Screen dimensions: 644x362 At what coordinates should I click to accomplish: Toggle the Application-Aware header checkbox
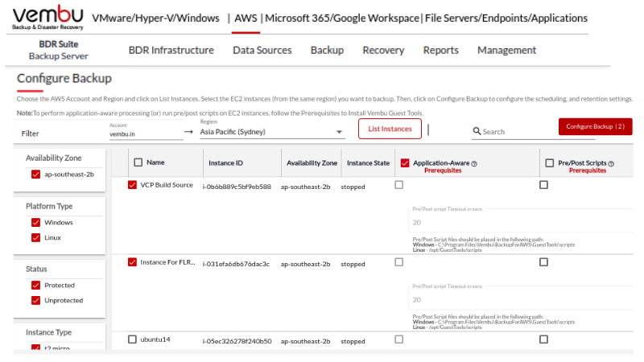coord(405,162)
